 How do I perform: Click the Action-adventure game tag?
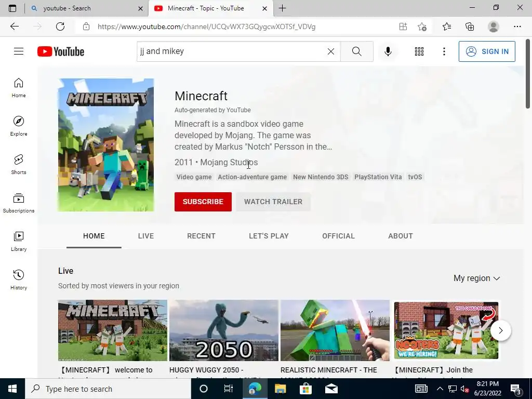252,177
